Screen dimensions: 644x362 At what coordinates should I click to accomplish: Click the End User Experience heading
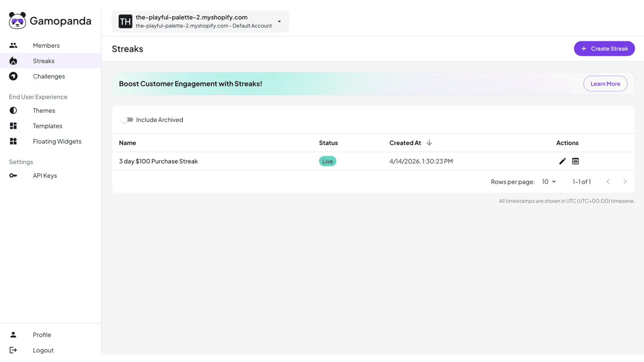tap(38, 97)
